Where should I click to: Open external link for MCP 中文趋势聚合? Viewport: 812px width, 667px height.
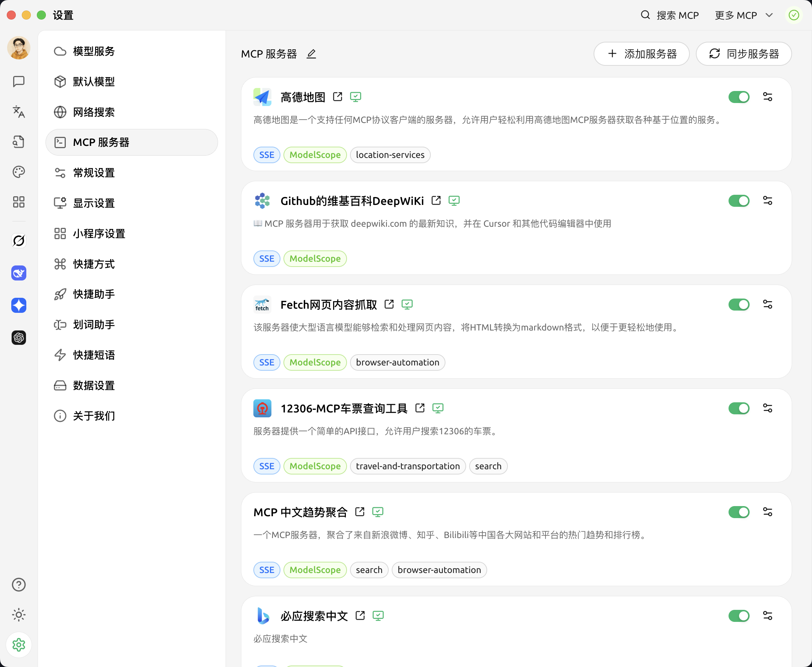[360, 512]
